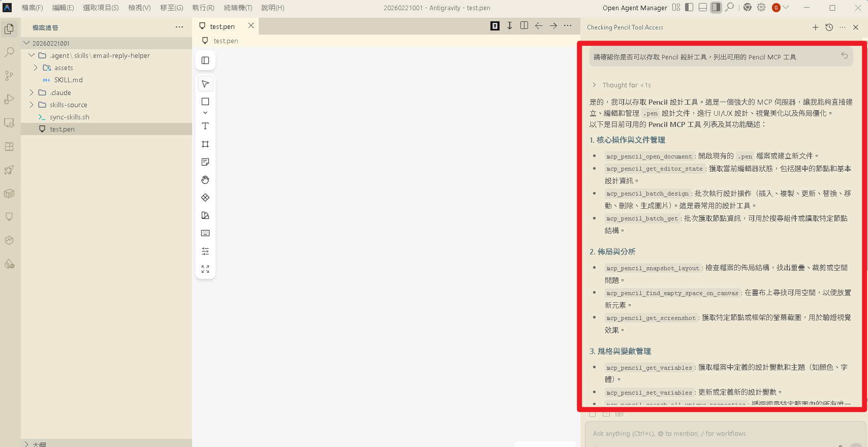Viewport: 868px width, 447px height.
Task: Select the Text tool in canvas toolbar
Action: pyautogui.click(x=205, y=126)
